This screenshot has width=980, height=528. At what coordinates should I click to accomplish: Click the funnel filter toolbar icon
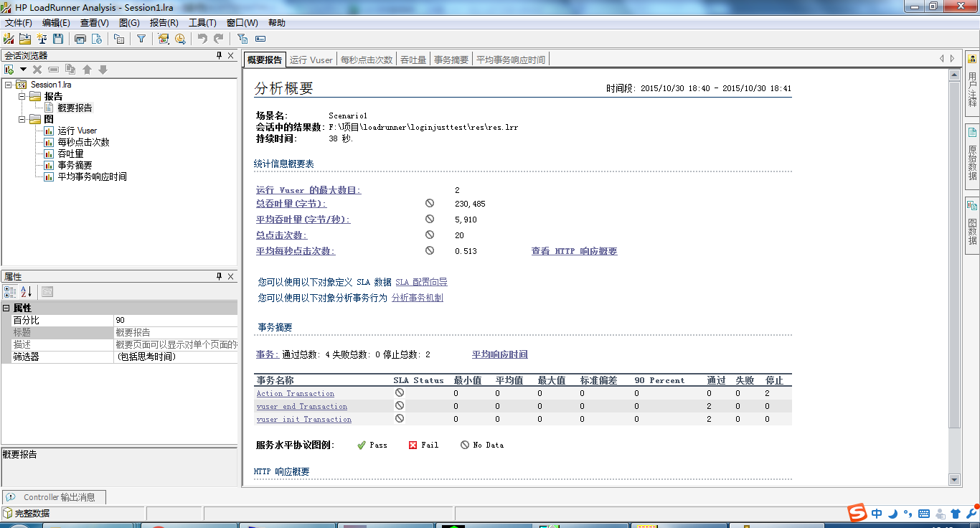tap(141, 39)
